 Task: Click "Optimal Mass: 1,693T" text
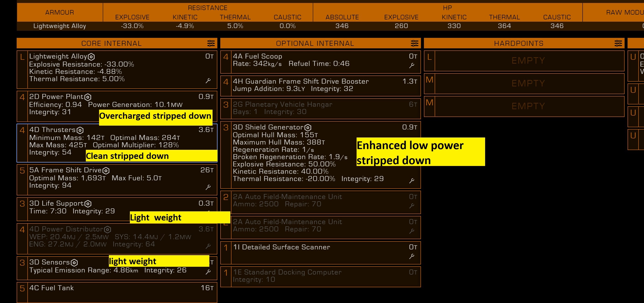(x=68, y=178)
